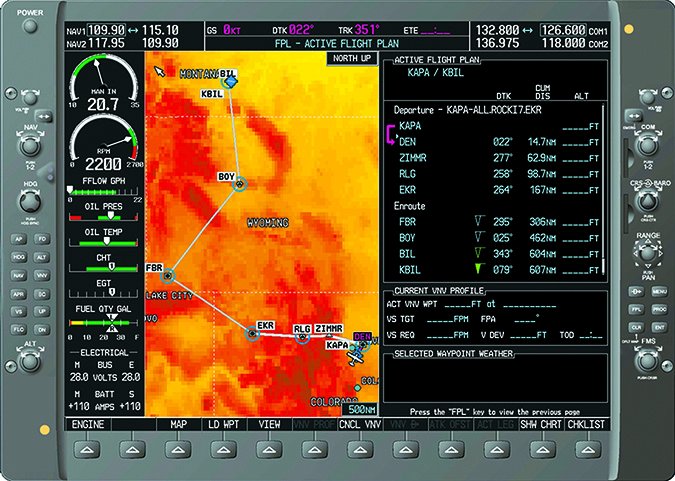675x481 pixels.
Task: Select the RLG waypoint symbol on the map
Action: click(302, 337)
